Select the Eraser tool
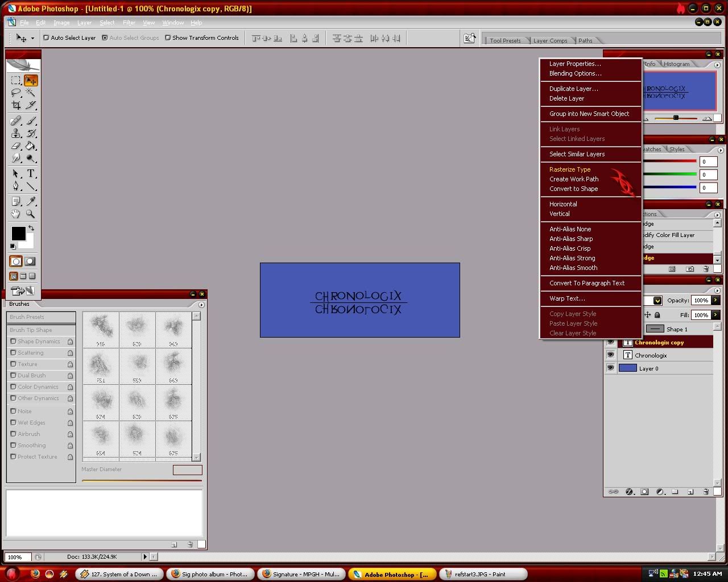The height and width of the screenshot is (582, 728). 16,146
